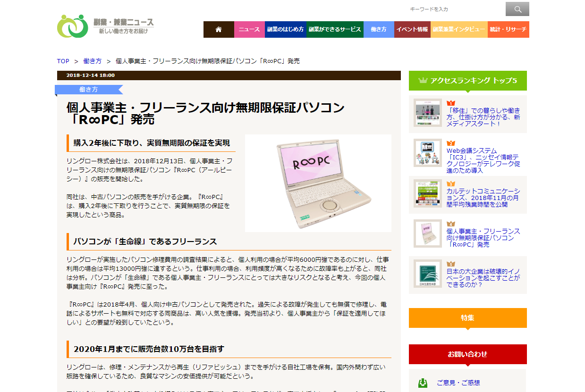Open the イベント情報 menu item
Screen dimensions: 585x392
point(412,29)
